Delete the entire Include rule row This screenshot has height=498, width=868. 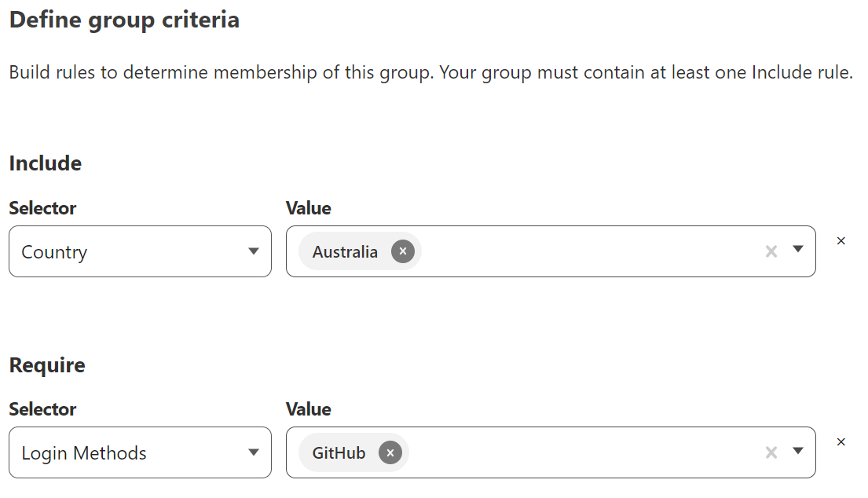[841, 240]
